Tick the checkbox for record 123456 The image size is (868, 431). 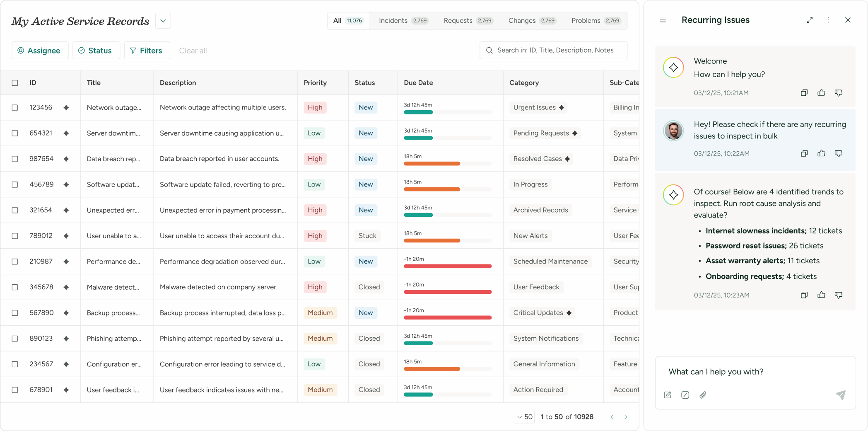click(x=15, y=108)
